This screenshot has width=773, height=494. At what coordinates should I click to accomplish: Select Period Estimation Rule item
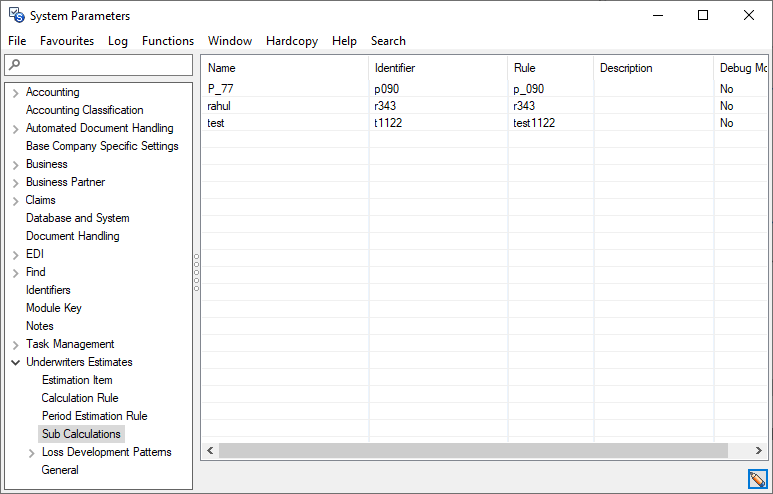click(x=94, y=416)
